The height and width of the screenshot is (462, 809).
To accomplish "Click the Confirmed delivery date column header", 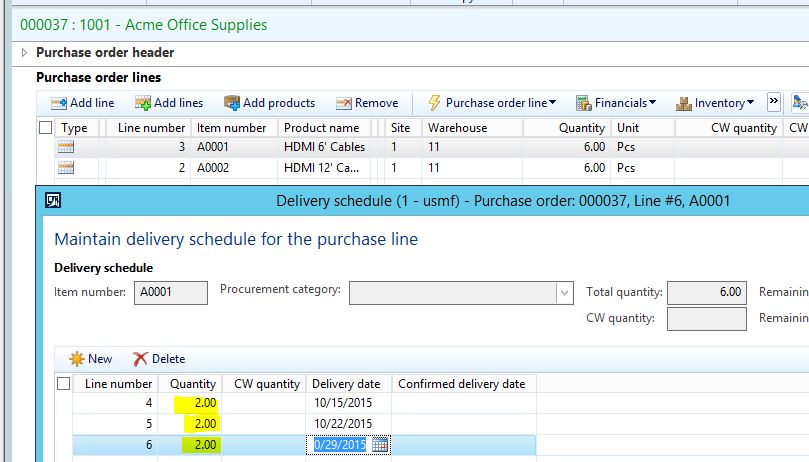I will (461, 384).
